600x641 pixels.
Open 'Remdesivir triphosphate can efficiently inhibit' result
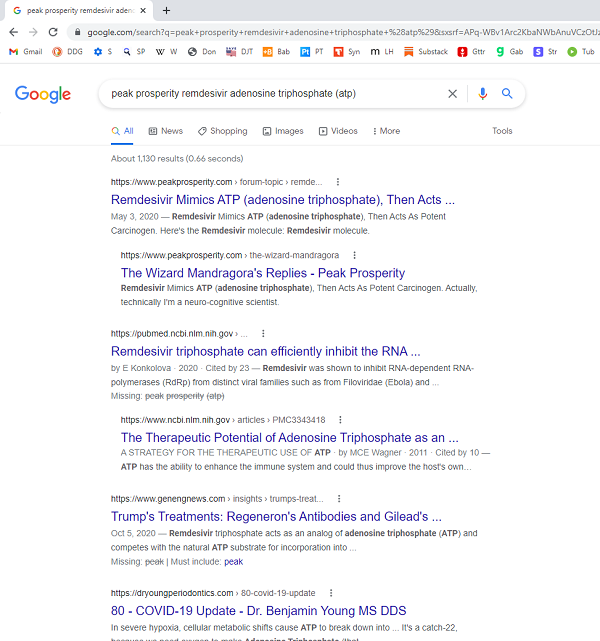[x=266, y=352]
